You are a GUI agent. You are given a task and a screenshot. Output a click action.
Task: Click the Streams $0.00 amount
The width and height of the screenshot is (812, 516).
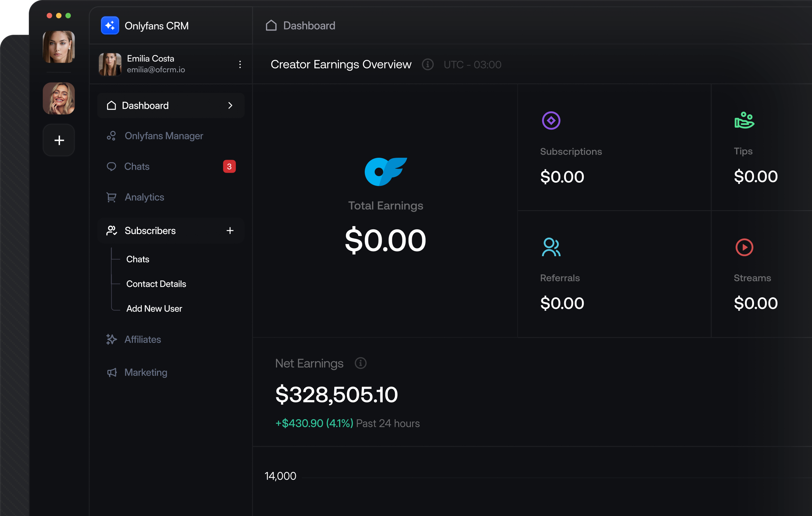[x=756, y=304]
